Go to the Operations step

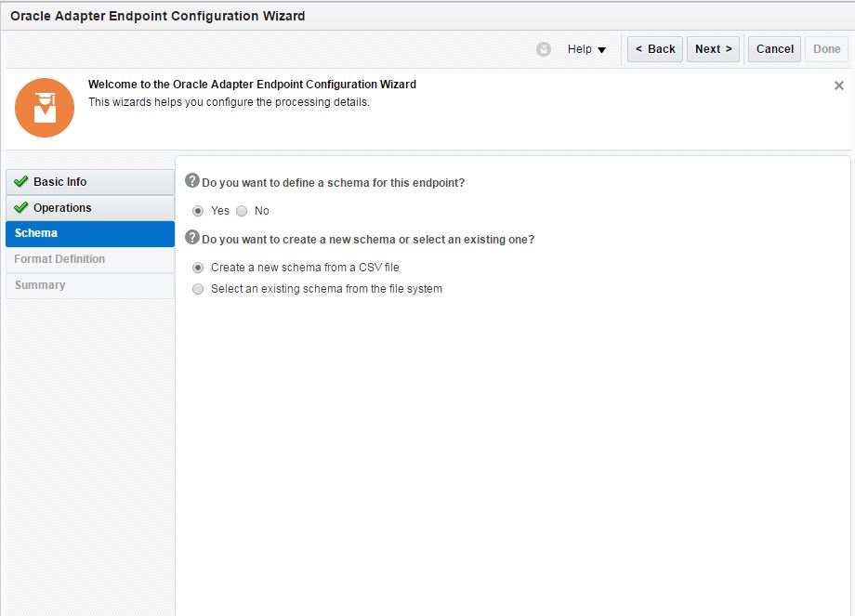[x=62, y=208]
